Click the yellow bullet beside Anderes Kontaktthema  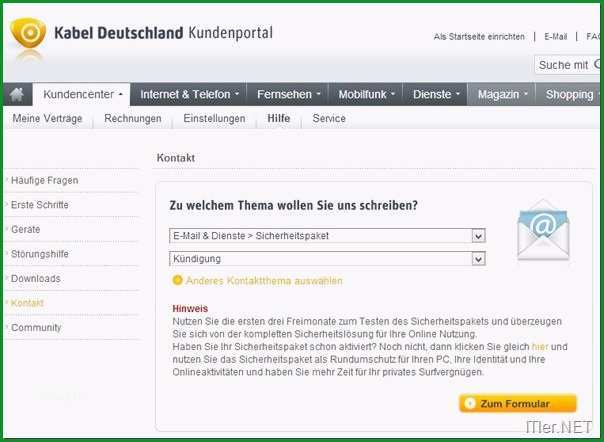point(177,280)
